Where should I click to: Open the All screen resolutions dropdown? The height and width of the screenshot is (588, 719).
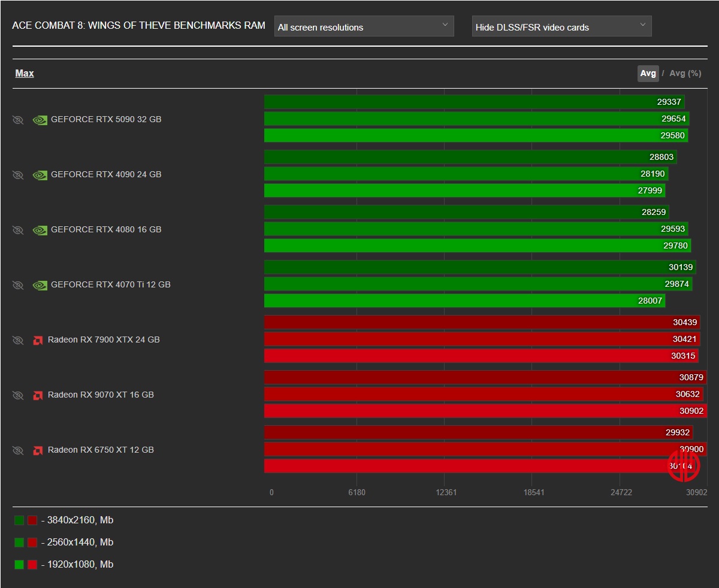click(364, 26)
